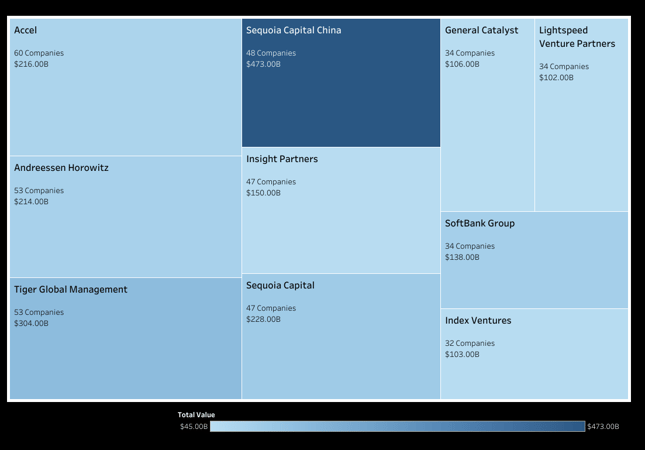Select the General Catalyst tile
Viewport: 645px width, 450px height.
pyautogui.click(x=487, y=115)
